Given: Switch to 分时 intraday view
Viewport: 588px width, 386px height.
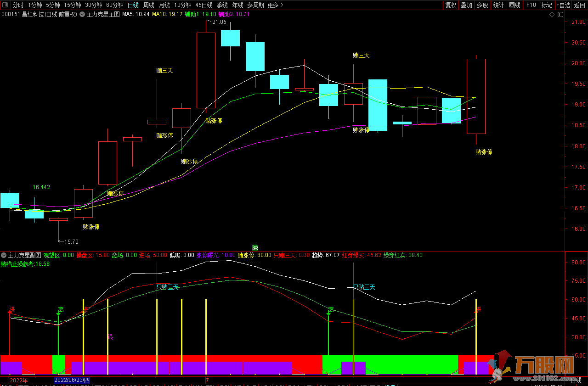Looking at the screenshot, I should coord(18,5).
